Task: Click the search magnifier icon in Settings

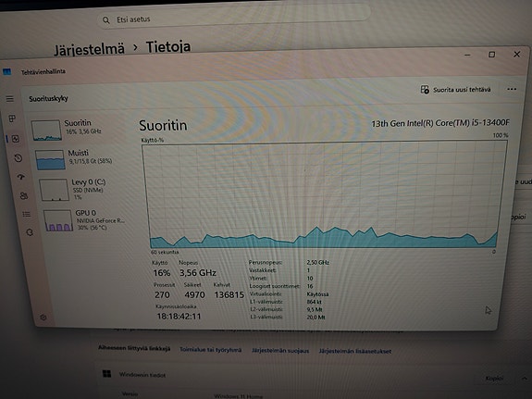Action: (x=106, y=20)
